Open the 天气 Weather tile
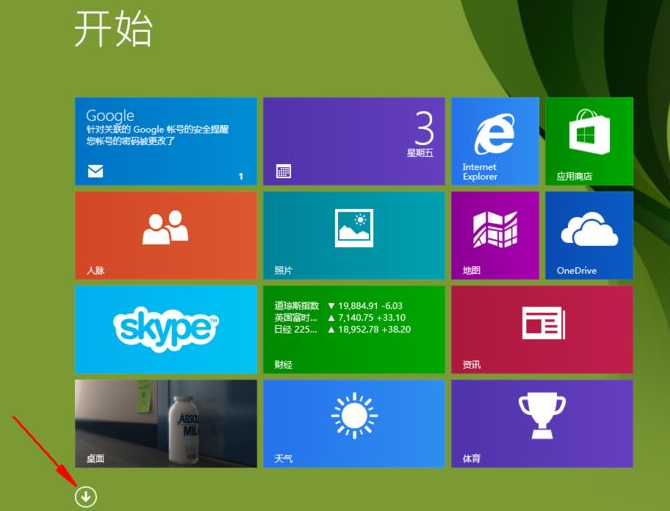The height and width of the screenshot is (511, 670). pyautogui.click(x=354, y=423)
